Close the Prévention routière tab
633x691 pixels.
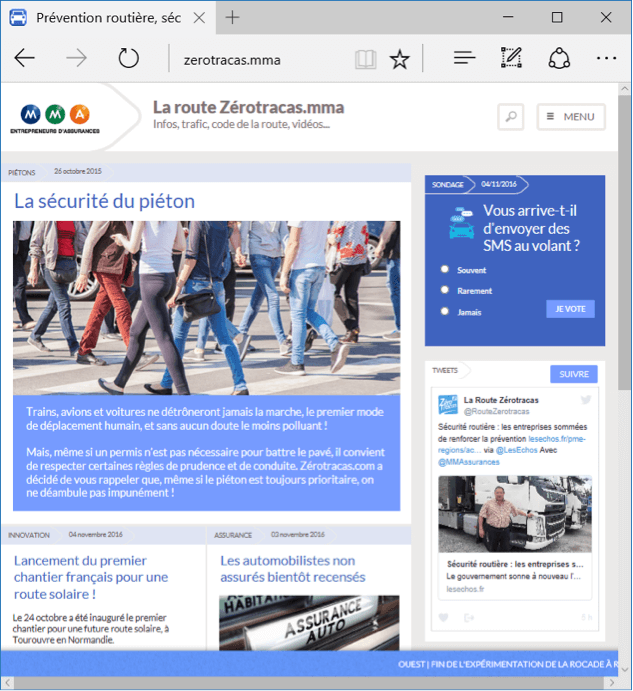tap(199, 18)
